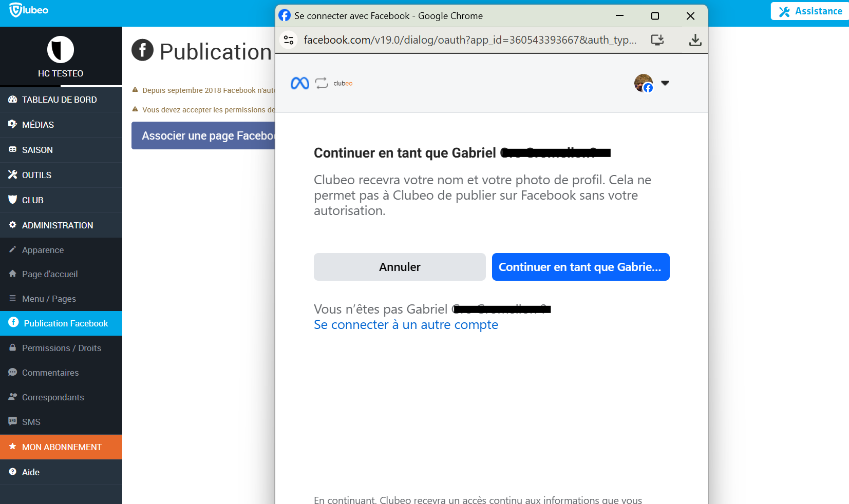Click the site information icon in popup address bar

pos(289,40)
